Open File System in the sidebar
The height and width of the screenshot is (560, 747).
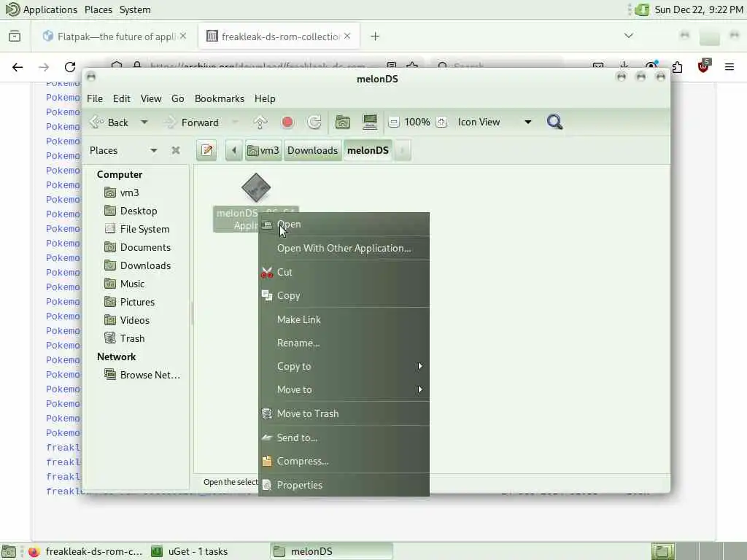[x=144, y=229]
